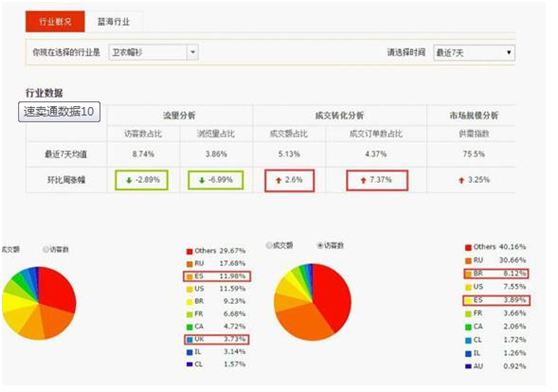Click the 速卖通数据10 label box
The height and width of the screenshot is (392, 558).
[x=59, y=112]
